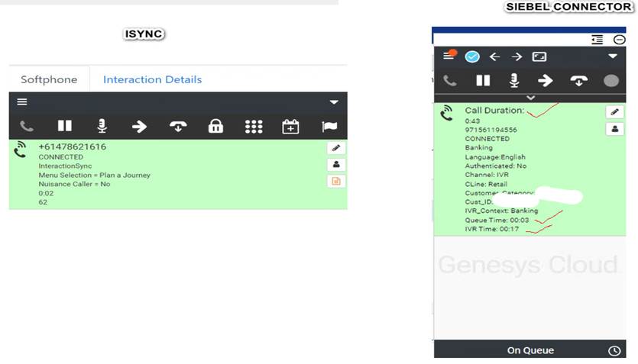Go forward with the right arrow in Siebel
Image resolution: width=638 pixels, height=364 pixels.
click(x=517, y=57)
